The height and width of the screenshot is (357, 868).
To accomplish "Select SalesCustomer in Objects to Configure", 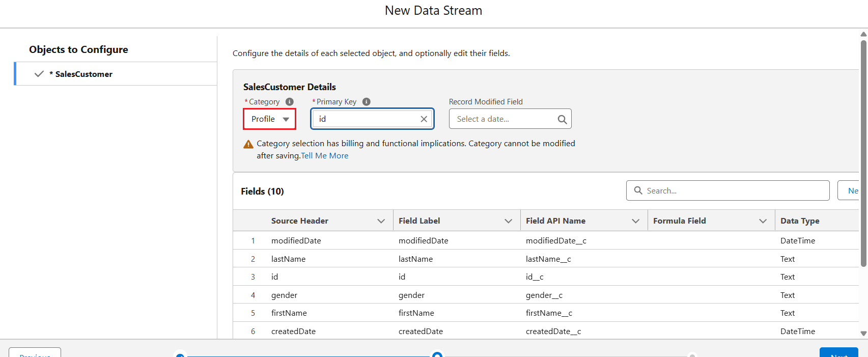I will pyautogui.click(x=84, y=74).
